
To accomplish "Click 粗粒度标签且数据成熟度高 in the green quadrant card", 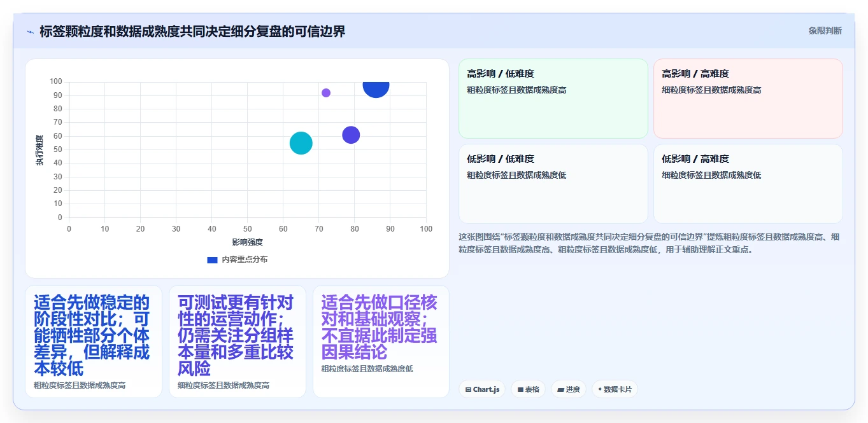I will coord(517,90).
